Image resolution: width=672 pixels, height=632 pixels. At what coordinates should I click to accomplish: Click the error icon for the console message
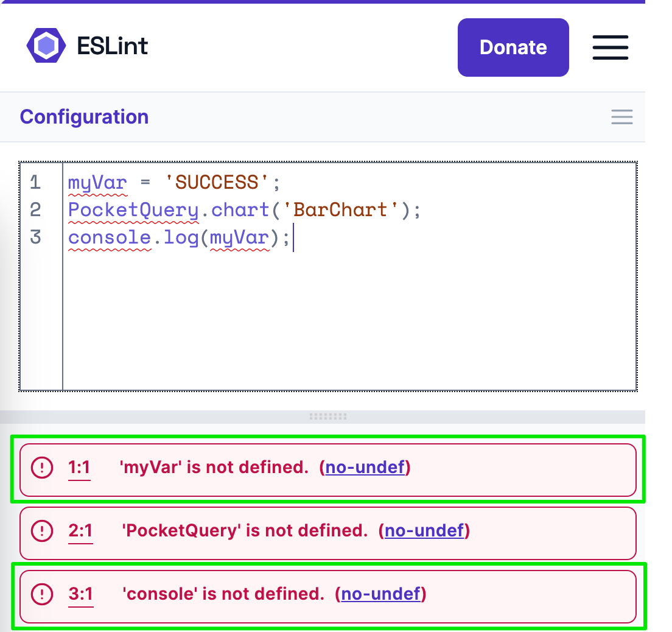[x=42, y=594]
